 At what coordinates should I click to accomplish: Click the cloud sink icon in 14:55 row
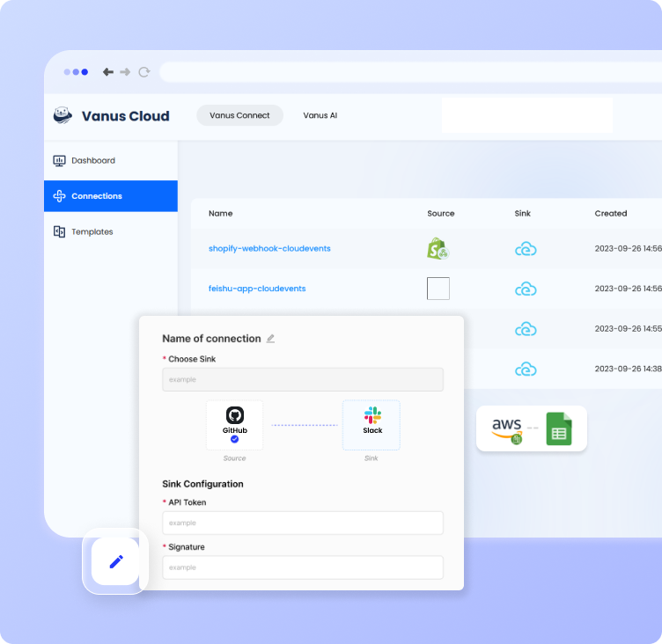pos(526,329)
